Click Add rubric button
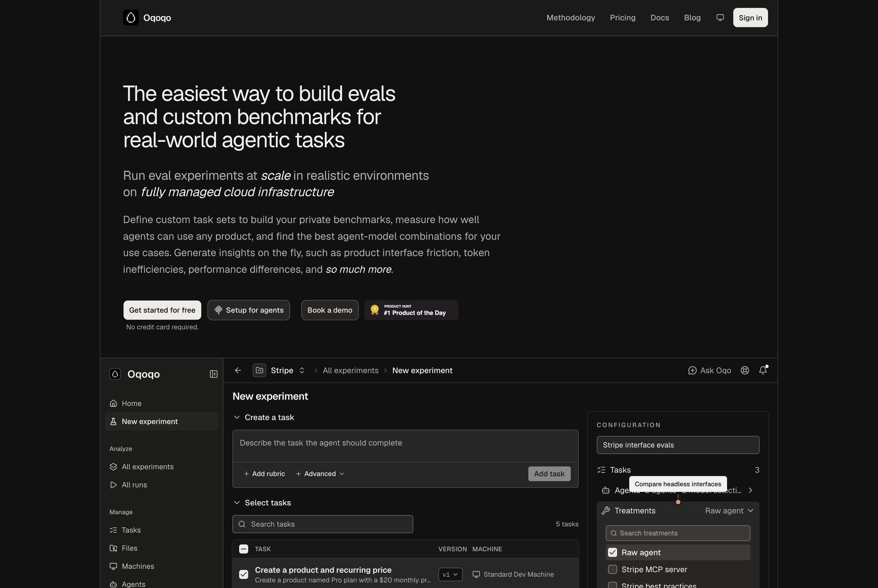This screenshot has height=588, width=878. pyautogui.click(x=264, y=474)
